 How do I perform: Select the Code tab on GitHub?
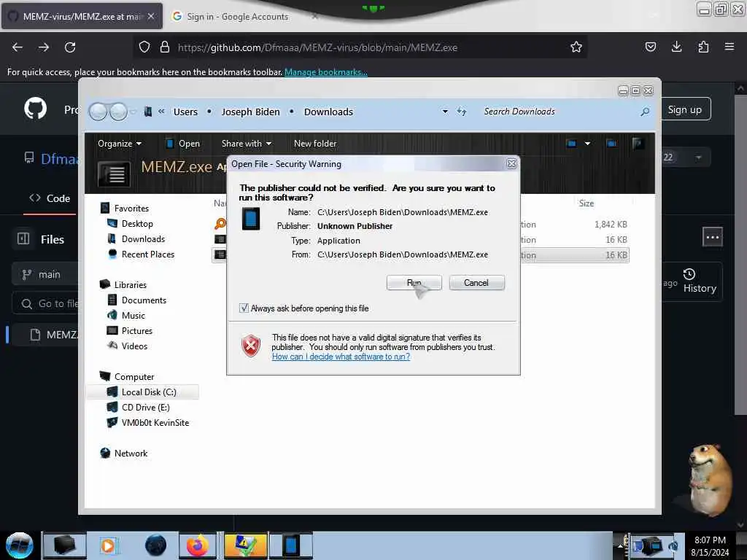pyautogui.click(x=50, y=198)
